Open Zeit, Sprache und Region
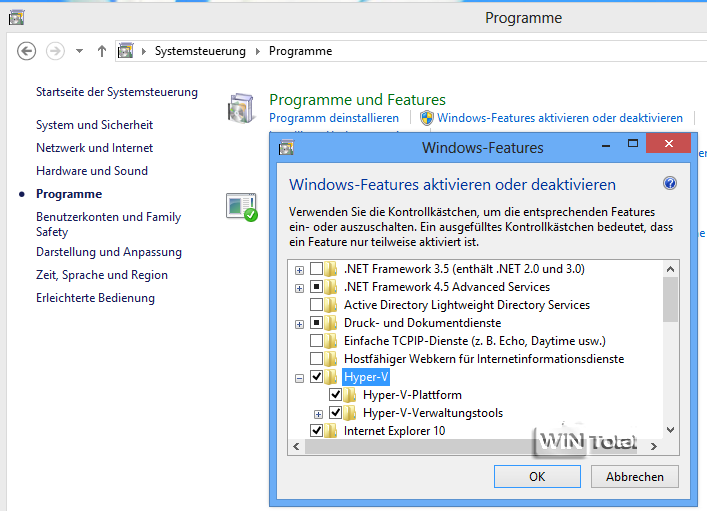707x511 pixels. click(102, 275)
